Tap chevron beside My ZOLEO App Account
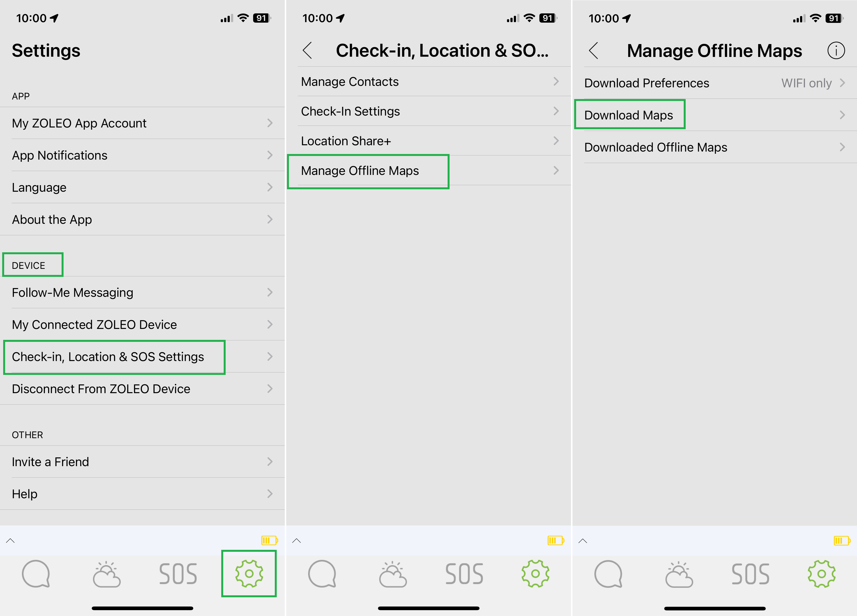Image resolution: width=857 pixels, height=616 pixels. coord(270,123)
